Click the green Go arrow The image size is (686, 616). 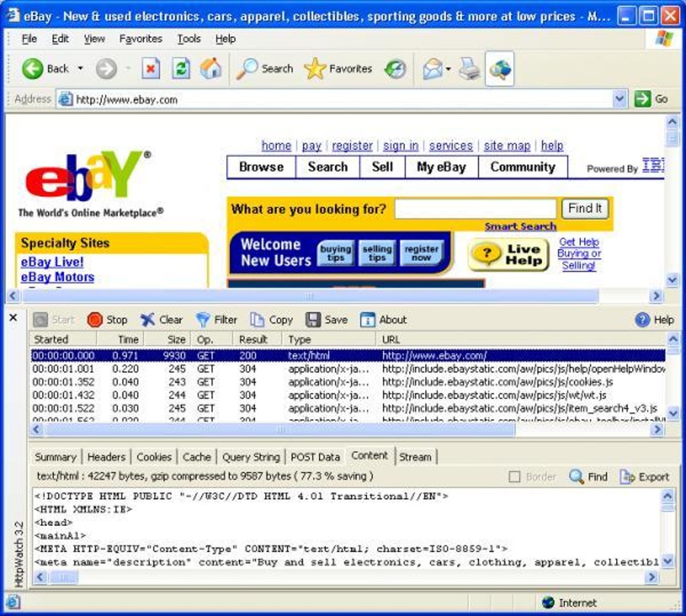(x=642, y=99)
